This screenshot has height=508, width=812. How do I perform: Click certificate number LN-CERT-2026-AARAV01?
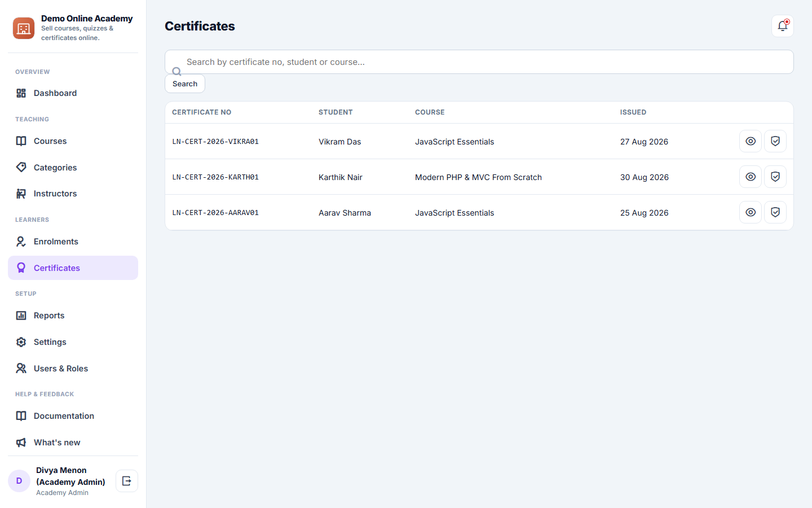215,213
